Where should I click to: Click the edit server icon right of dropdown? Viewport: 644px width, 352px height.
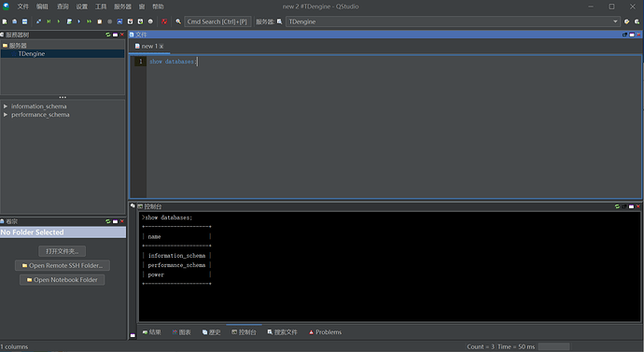point(627,21)
